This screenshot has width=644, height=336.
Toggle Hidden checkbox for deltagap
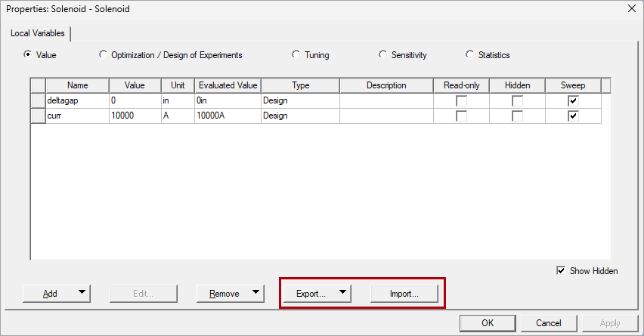click(517, 101)
